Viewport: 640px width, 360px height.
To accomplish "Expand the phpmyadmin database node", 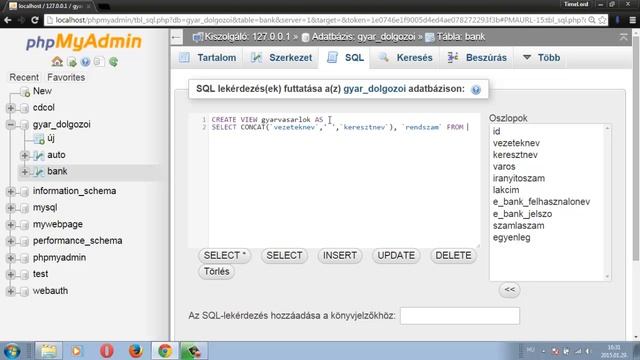I will coord(11,258).
